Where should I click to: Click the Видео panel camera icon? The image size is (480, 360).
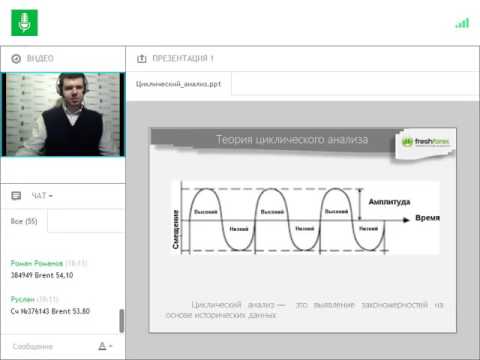16,59
